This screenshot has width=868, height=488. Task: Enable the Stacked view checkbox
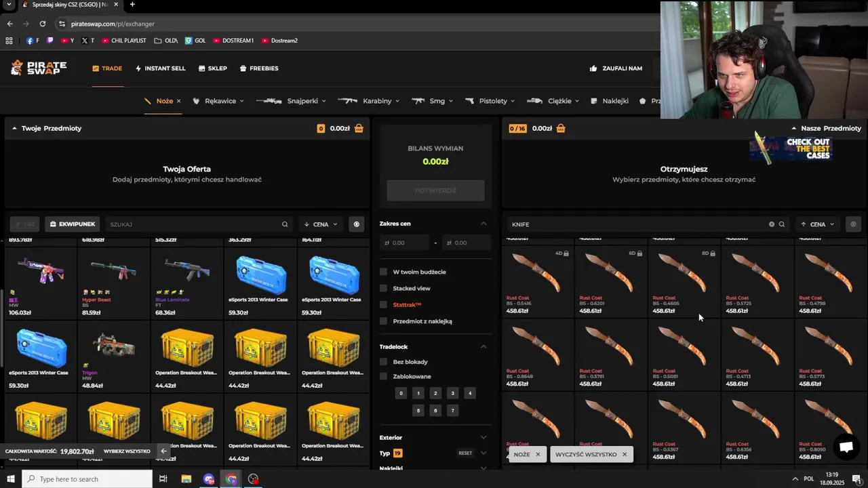click(383, 288)
